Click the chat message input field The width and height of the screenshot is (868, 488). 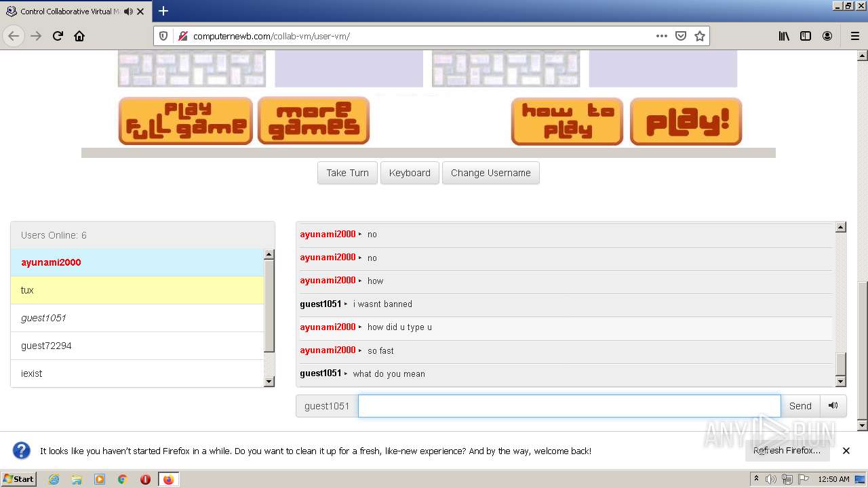(570, 406)
